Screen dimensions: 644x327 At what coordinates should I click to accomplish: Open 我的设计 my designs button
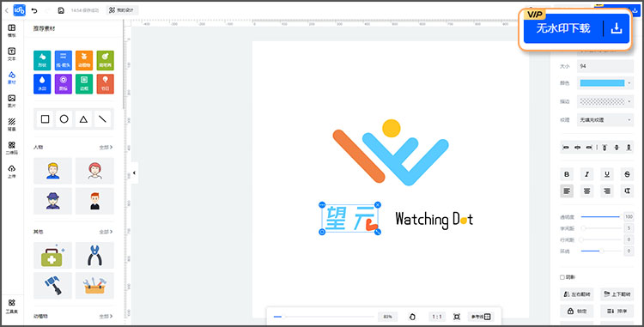coord(122,10)
